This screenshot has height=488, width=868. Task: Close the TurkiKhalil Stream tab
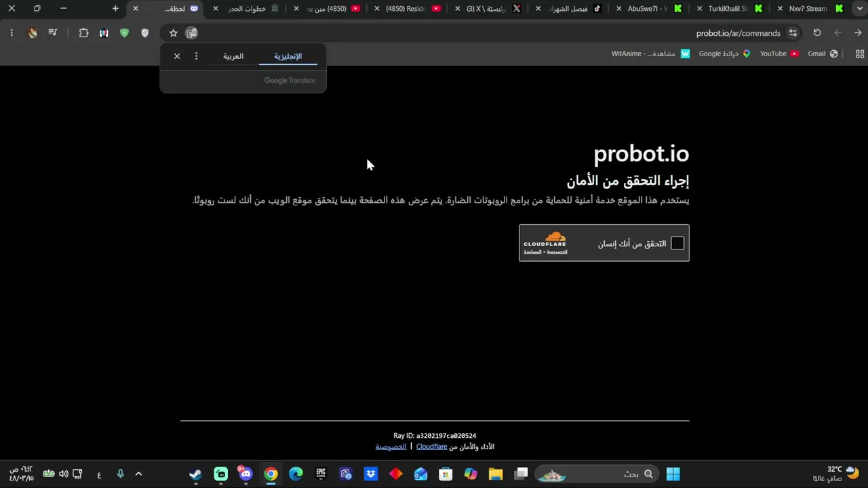click(x=699, y=9)
